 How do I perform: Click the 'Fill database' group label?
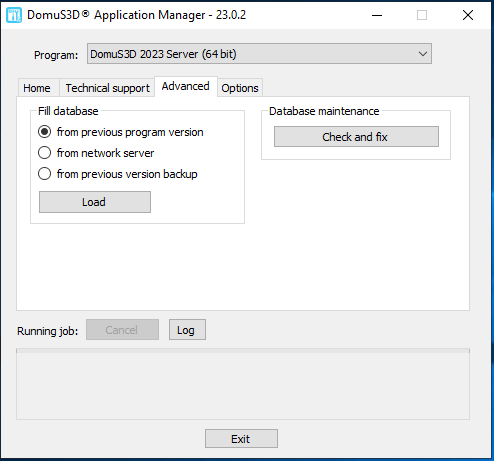point(68,111)
